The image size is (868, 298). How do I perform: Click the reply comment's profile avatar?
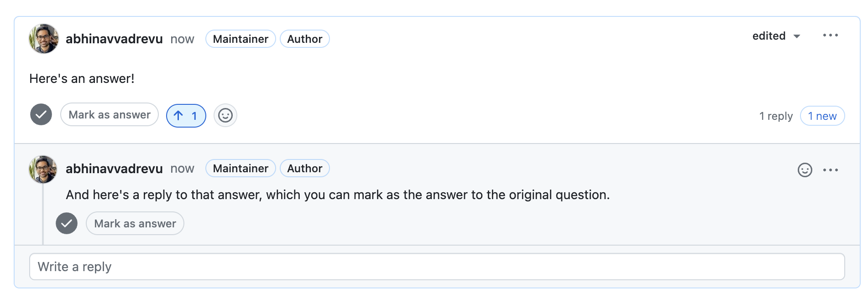coord(43,170)
